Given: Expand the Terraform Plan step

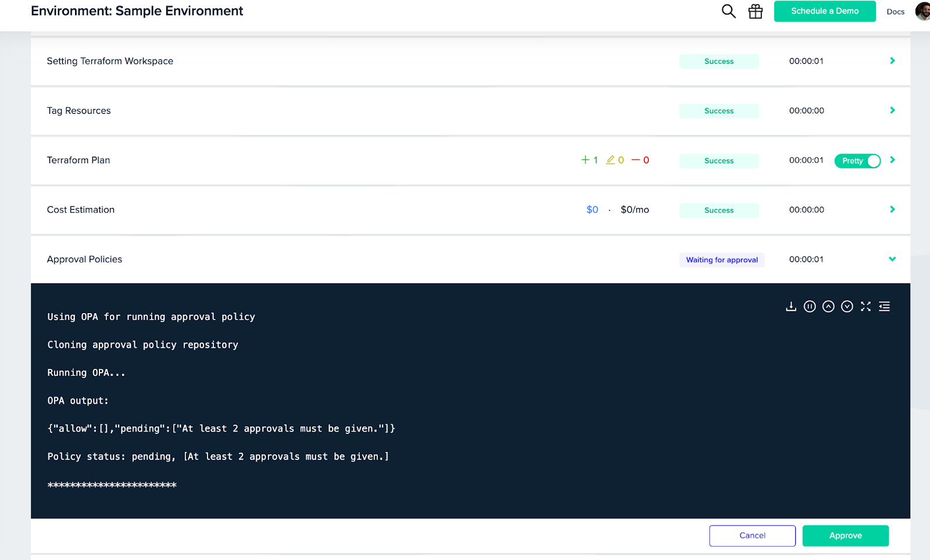Looking at the screenshot, I should [892, 160].
